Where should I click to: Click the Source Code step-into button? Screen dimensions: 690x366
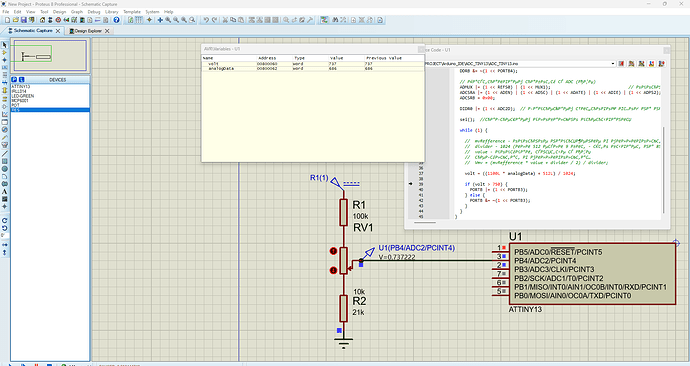(x=641, y=64)
